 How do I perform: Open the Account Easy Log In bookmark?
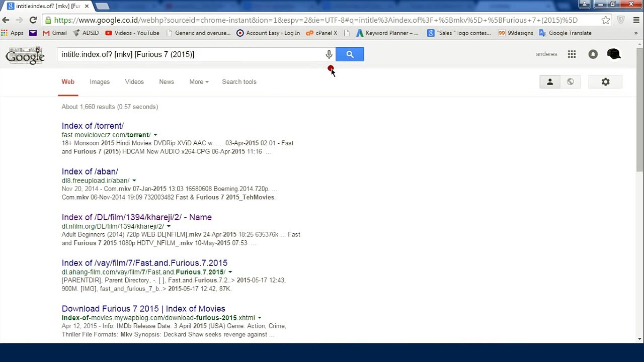[x=268, y=33]
